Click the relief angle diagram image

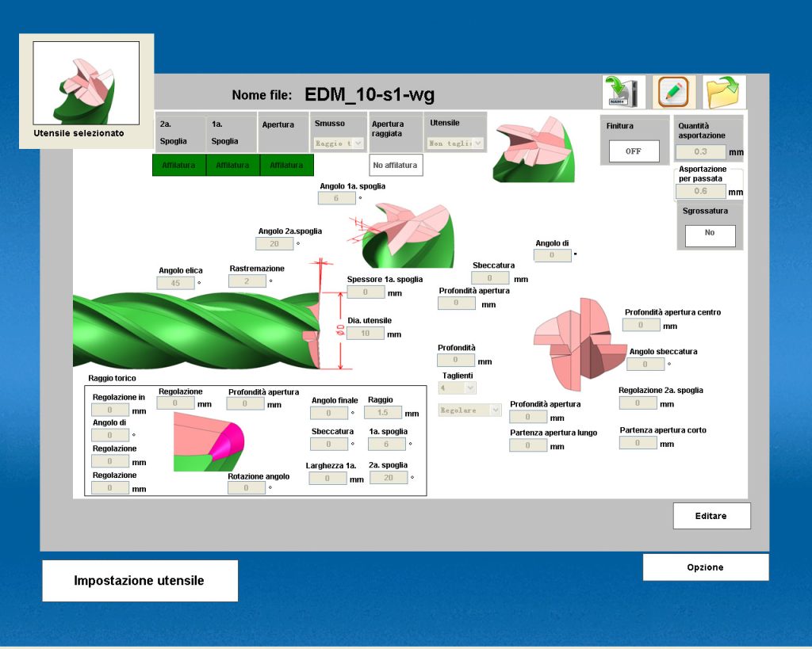[x=401, y=235]
